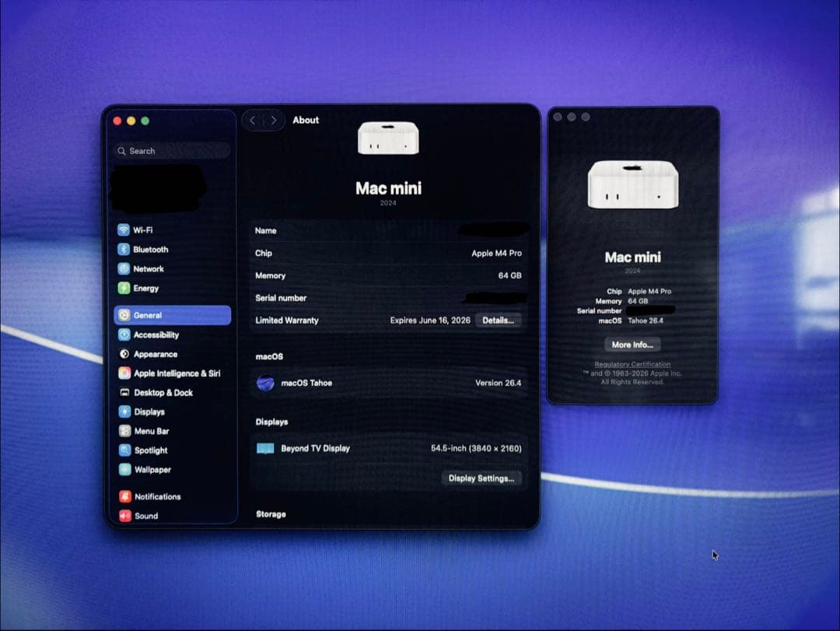Click '54.5-inch (3840 × 2160)' text
Screen dimensions: 840x631
click(476, 448)
